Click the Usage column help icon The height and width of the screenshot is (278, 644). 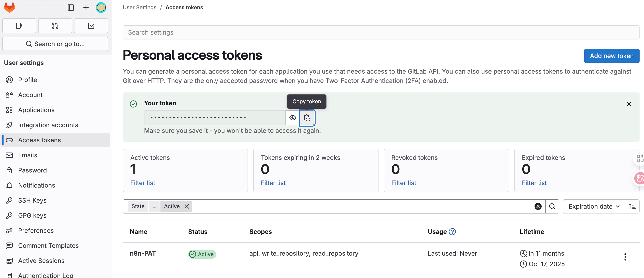(453, 231)
